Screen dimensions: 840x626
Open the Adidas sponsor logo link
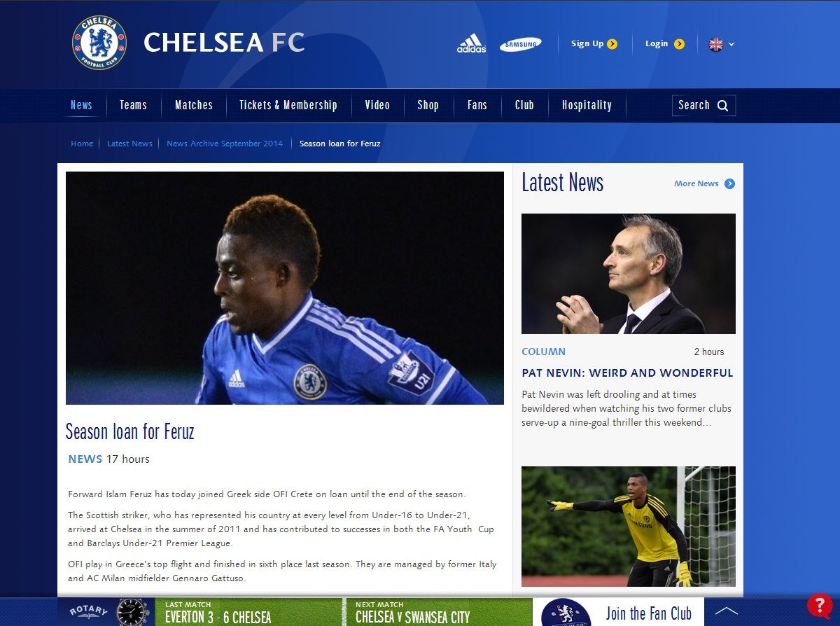[x=471, y=43]
